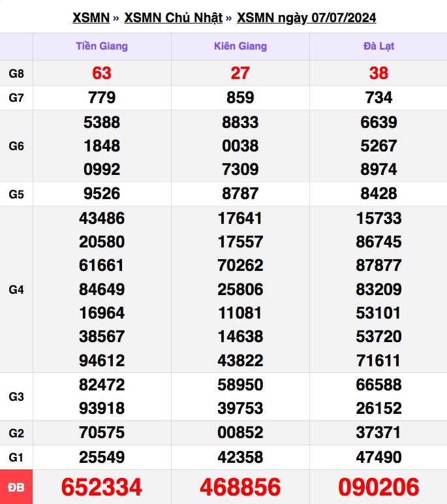Select G4 number 94612
This screenshot has height=504, width=447.
102,360
